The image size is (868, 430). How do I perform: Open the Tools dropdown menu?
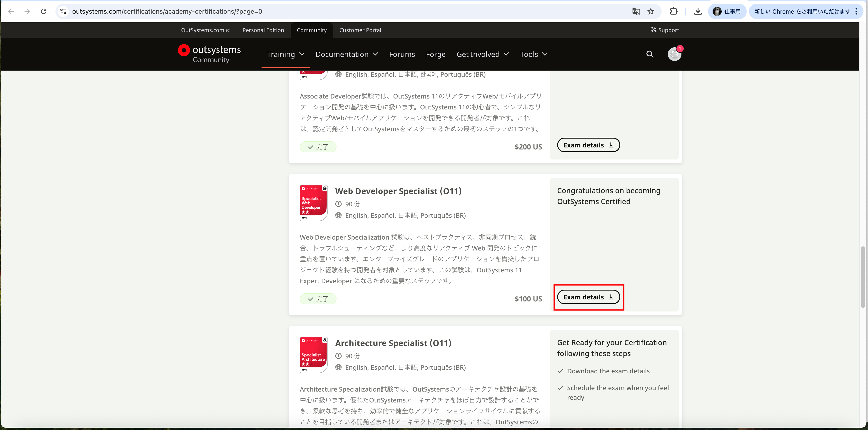[533, 54]
